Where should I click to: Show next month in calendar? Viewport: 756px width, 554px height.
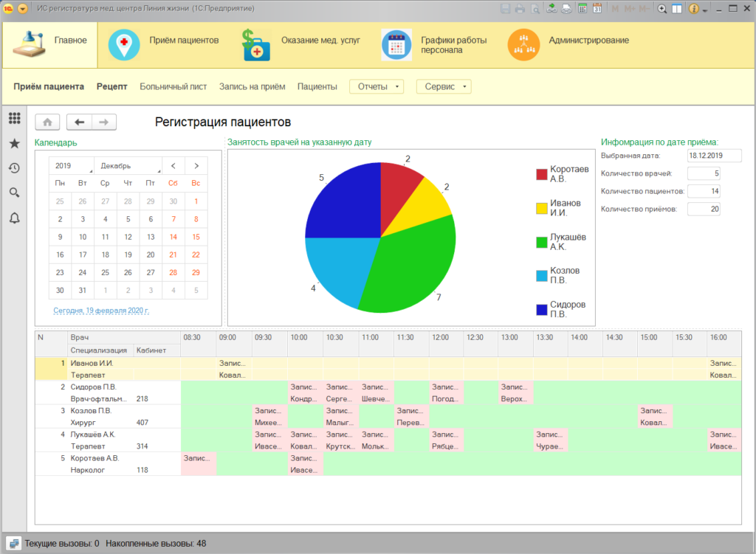pyautogui.click(x=196, y=166)
